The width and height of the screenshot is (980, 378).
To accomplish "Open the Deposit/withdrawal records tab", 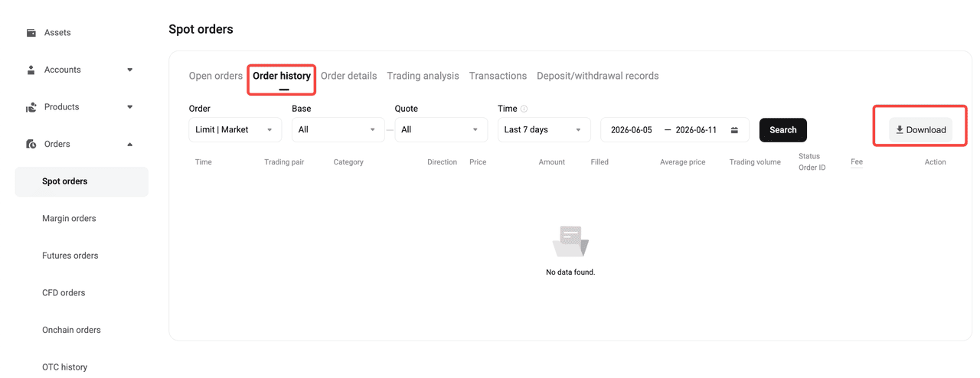I will coord(598,76).
